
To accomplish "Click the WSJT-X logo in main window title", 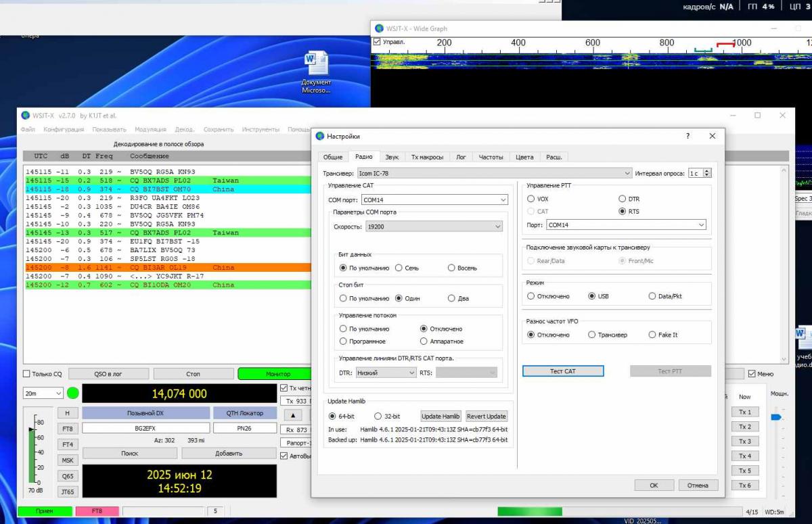I will (26, 116).
